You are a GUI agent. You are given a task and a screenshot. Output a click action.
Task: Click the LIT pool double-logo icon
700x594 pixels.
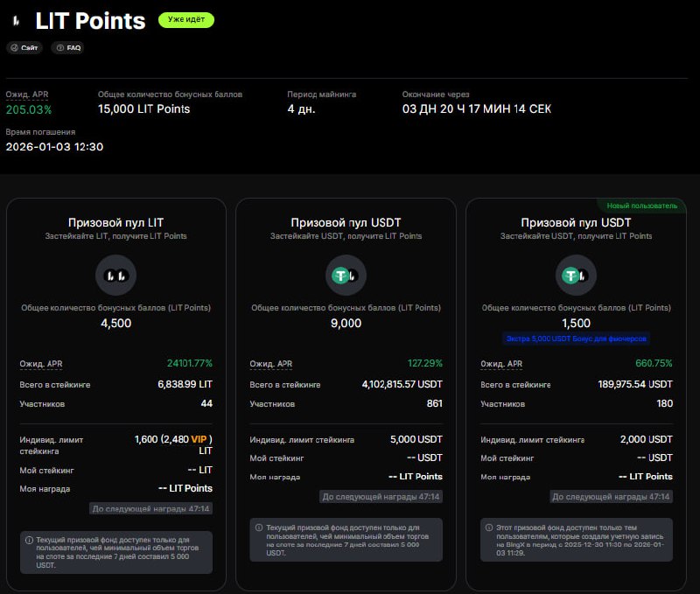pyautogui.click(x=116, y=276)
